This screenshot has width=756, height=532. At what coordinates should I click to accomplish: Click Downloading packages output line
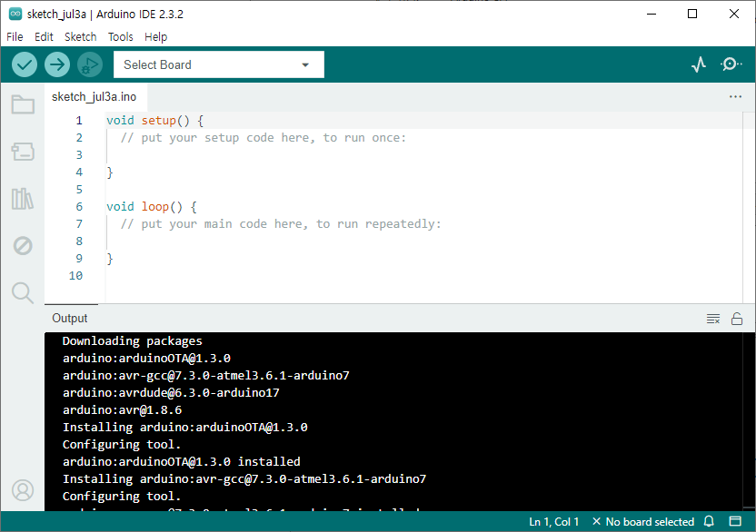click(132, 341)
